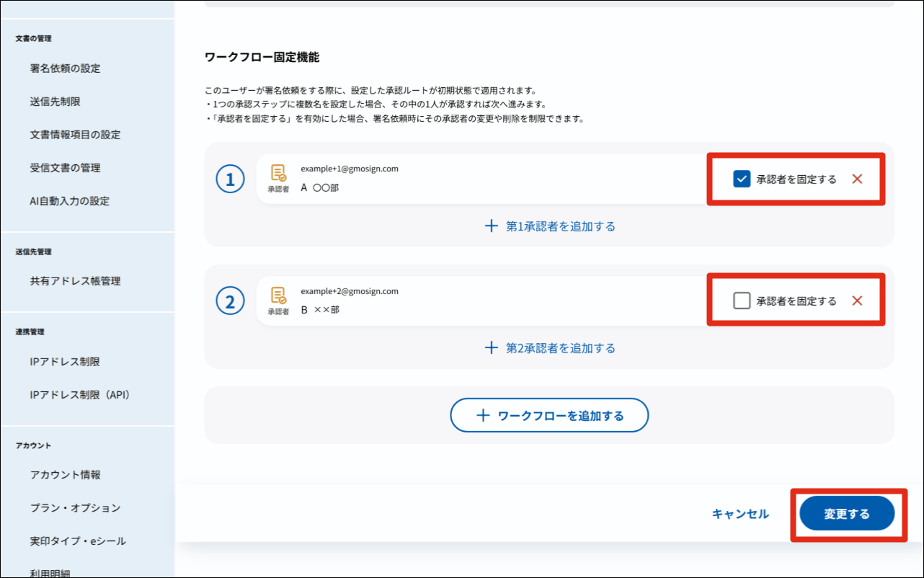
Task: Click approver name A ○○部
Action: pos(320,187)
